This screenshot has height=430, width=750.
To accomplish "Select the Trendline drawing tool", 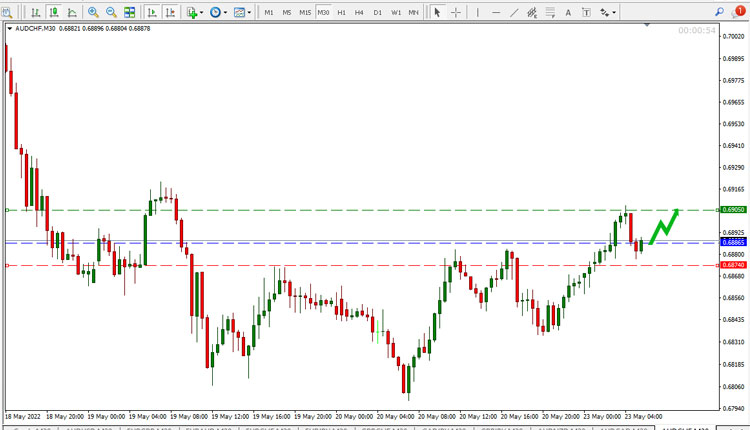I will pos(514,12).
